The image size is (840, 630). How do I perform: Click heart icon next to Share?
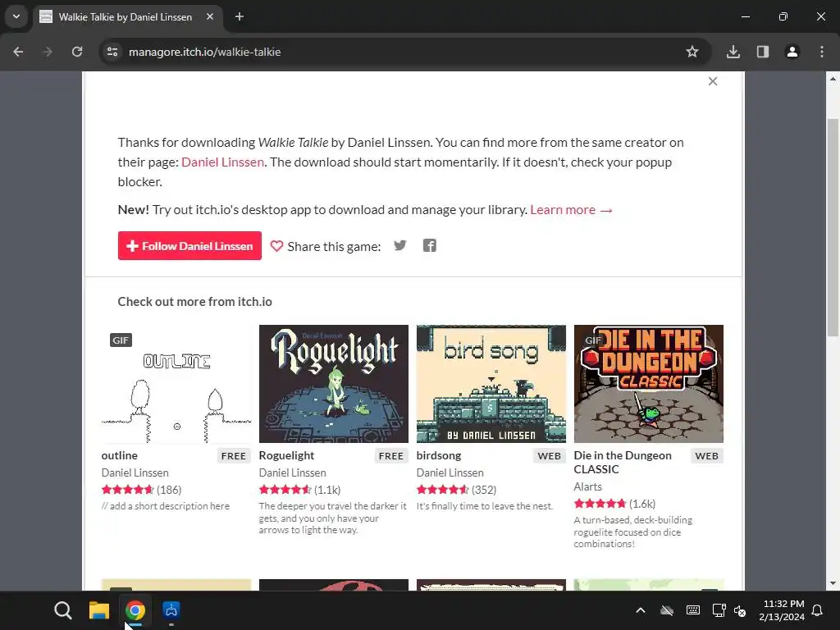click(276, 246)
